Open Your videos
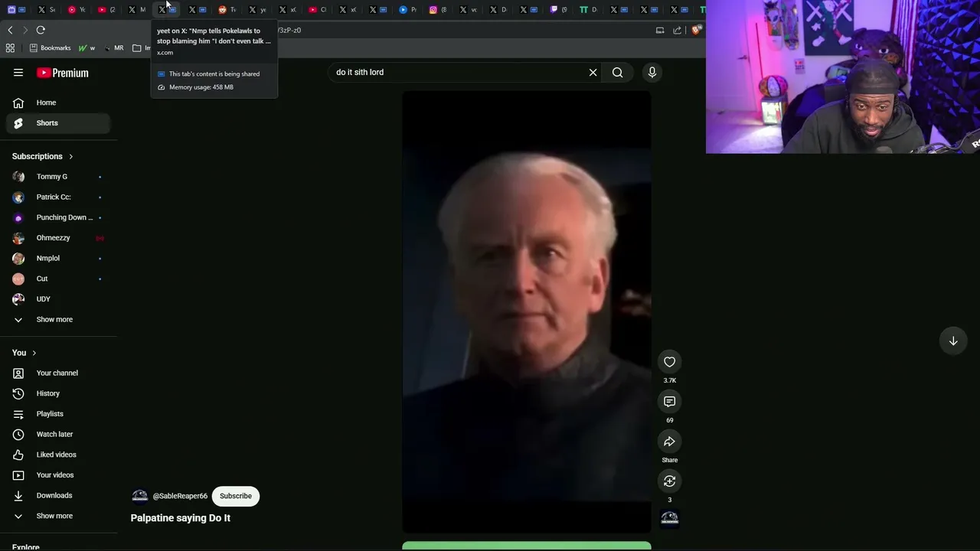Viewport: 980px width, 551px height. (58, 475)
